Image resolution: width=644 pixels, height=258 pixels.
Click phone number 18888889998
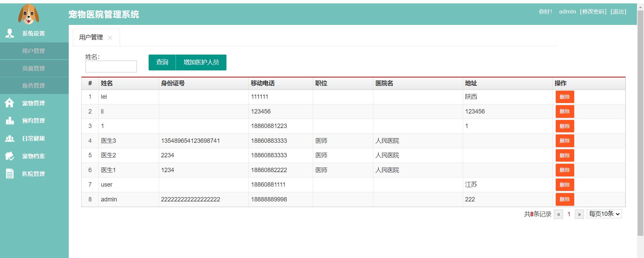click(x=269, y=199)
